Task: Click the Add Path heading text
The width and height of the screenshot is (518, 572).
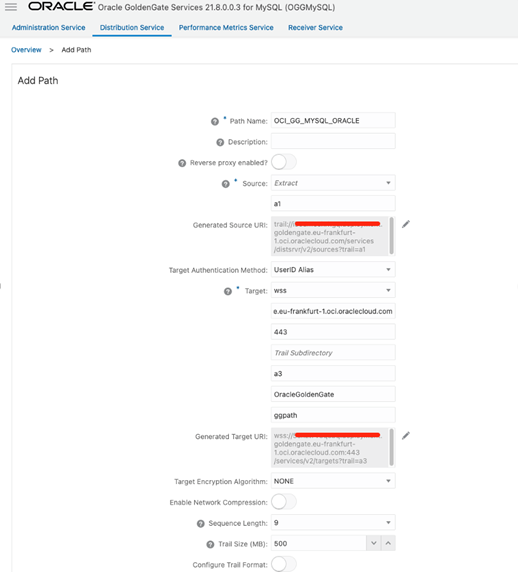Action: 38,81
